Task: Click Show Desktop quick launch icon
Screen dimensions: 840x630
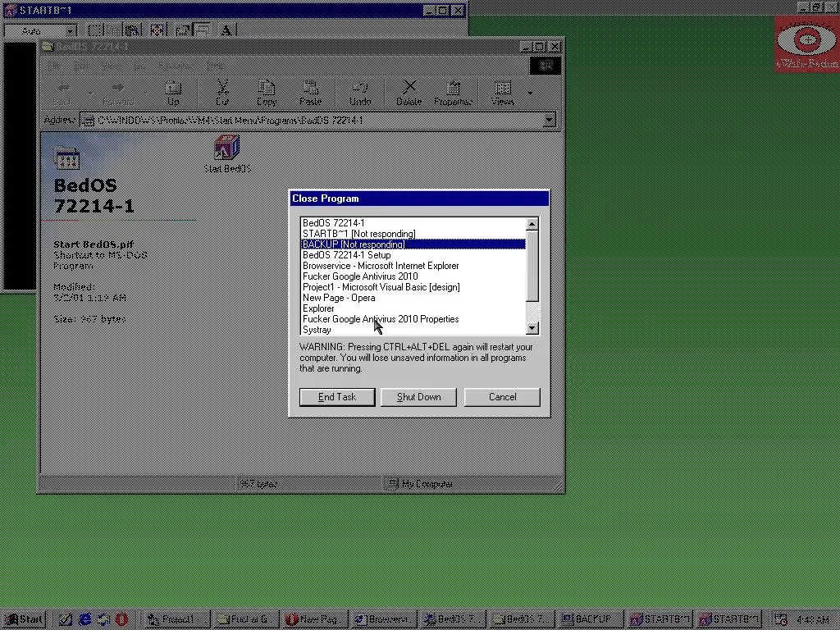Action: point(66,619)
